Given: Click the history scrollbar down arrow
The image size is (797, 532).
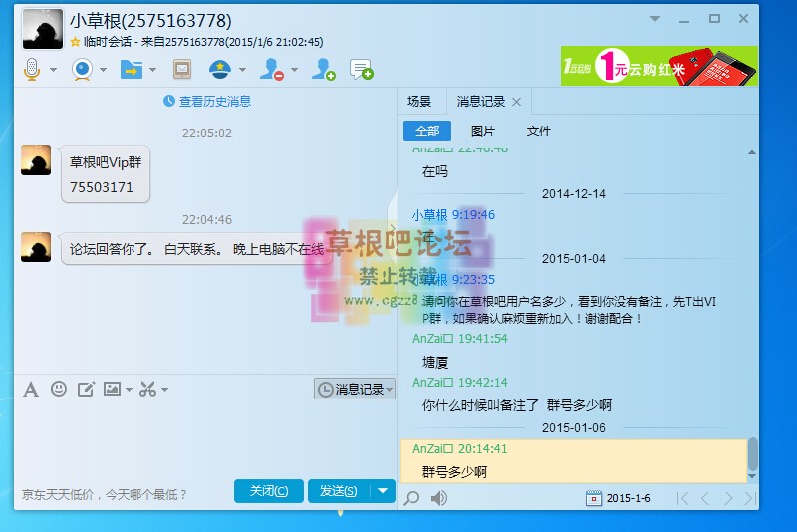Looking at the screenshot, I should 752,476.
